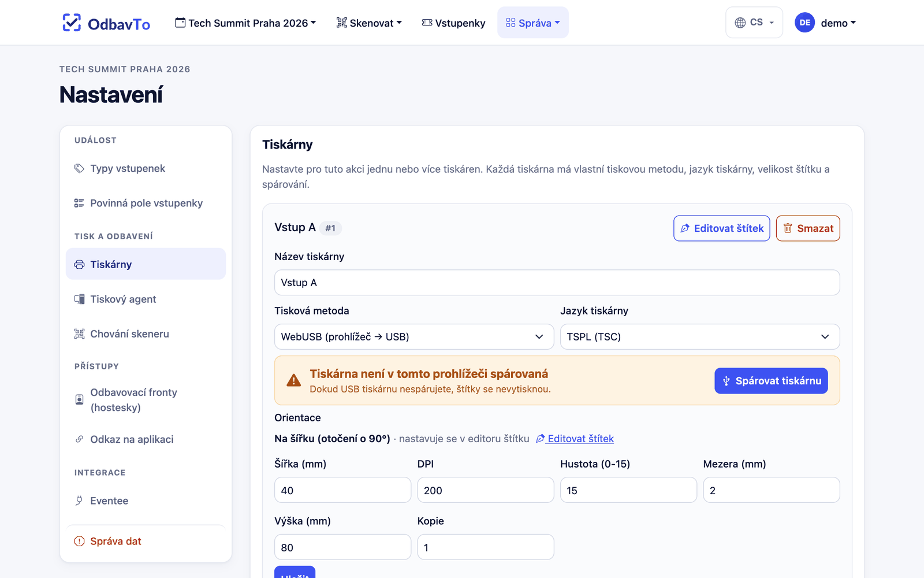
Task: Open the Jazyk tiskárny dropdown
Action: 700,336
